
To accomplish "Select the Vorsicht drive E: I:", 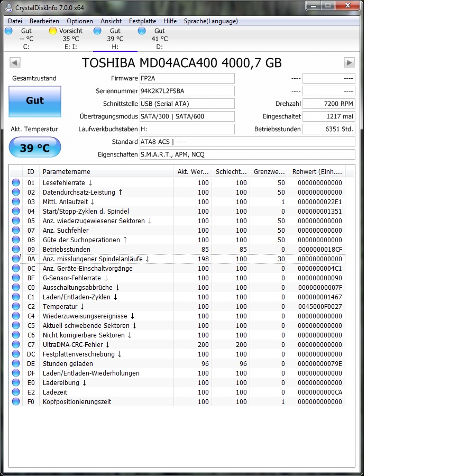I will click(x=71, y=39).
